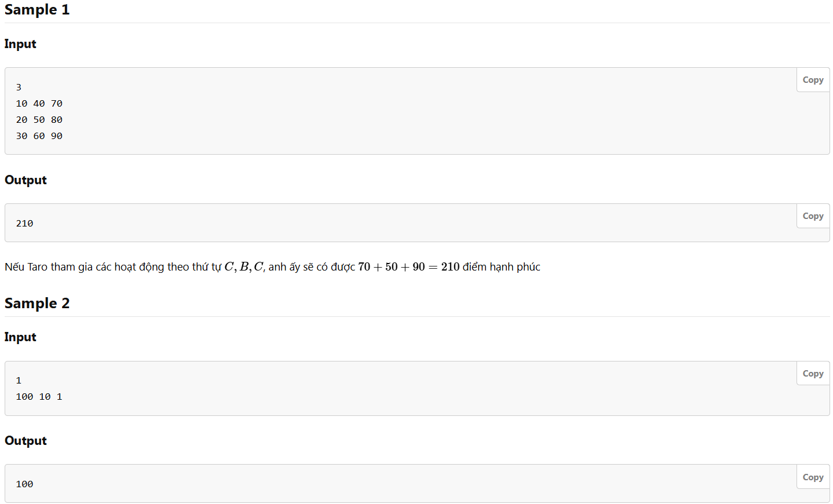Viewport: 833px width, 504px height.
Task: Click the number 3 in Sample 1 input
Action: pyautogui.click(x=19, y=87)
